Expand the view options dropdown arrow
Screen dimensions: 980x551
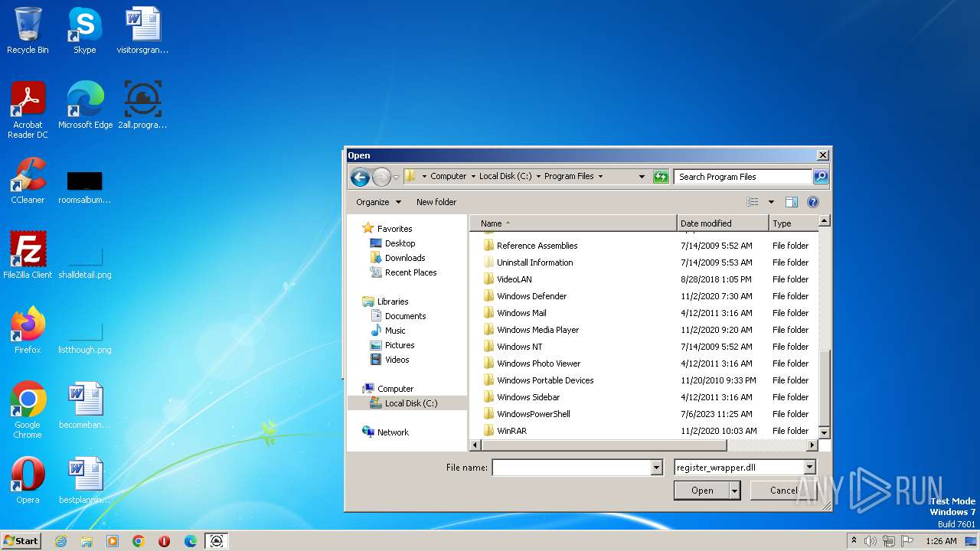[771, 202]
